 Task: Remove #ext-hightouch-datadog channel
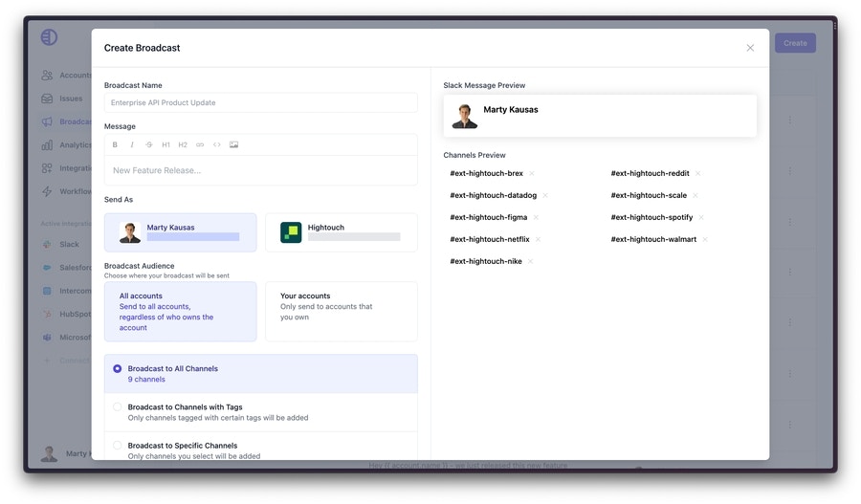[x=545, y=195]
